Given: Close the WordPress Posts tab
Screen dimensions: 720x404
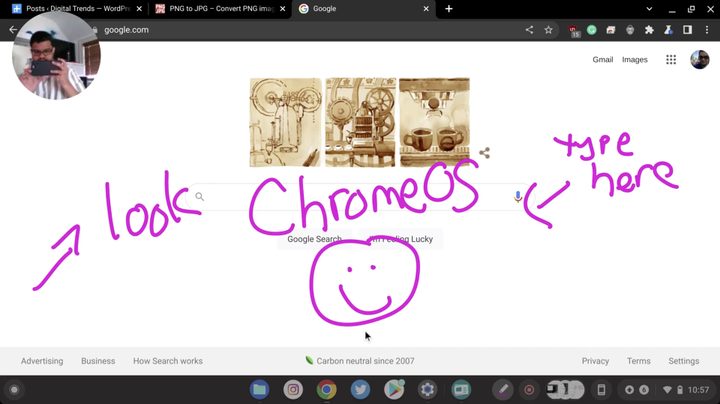Looking at the screenshot, I should [139, 9].
